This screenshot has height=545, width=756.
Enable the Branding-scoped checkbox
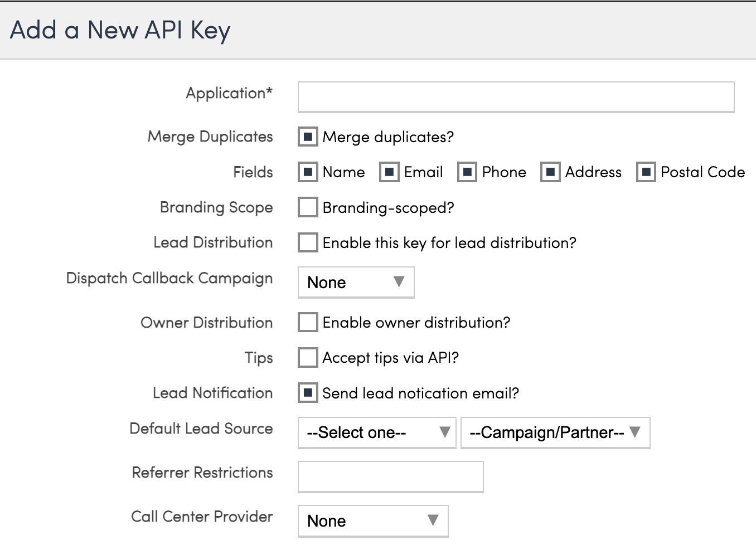[x=308, y=207]
